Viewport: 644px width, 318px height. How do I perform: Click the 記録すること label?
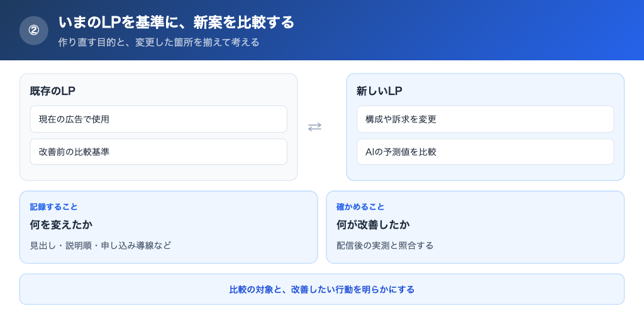tap(54, 207)
